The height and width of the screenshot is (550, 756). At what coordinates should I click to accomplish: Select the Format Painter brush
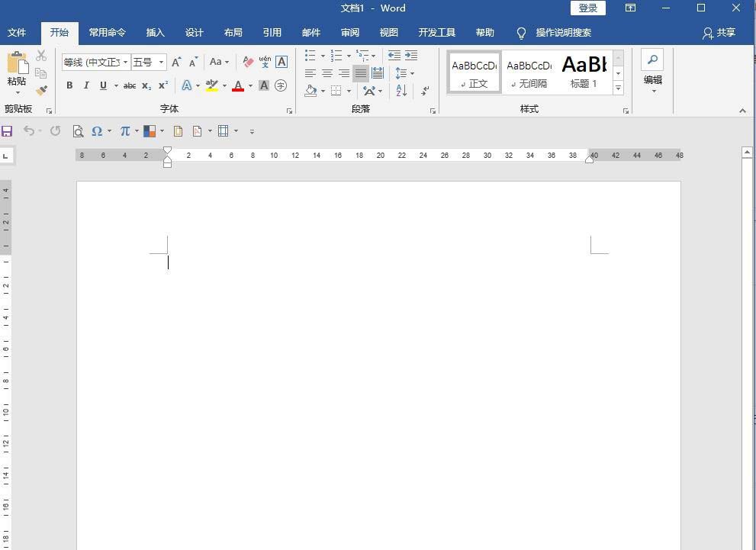point(41,90)
